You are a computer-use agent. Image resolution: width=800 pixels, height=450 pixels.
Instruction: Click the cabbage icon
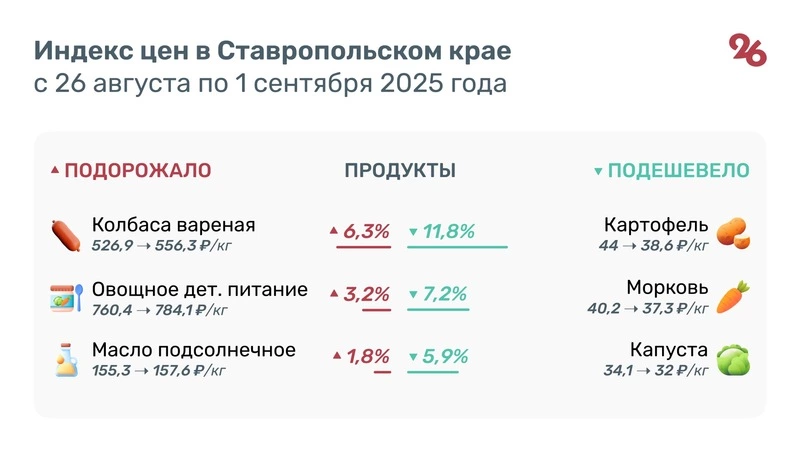click(x=733, y=360)
